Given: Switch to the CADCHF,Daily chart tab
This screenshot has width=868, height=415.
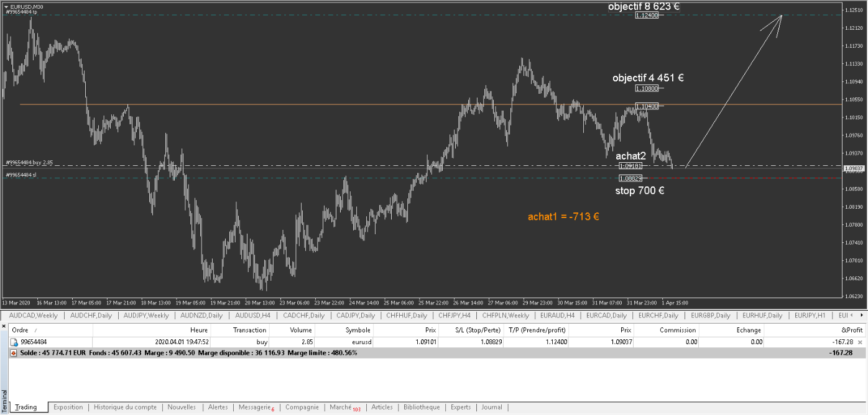Looking at the screenshot, I should 303,316.
